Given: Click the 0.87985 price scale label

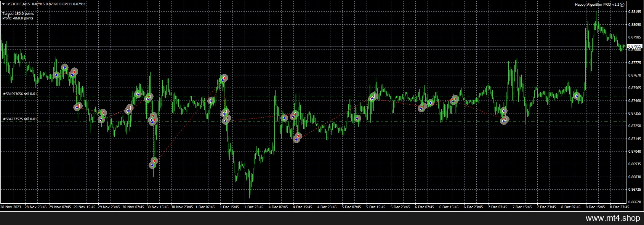Looking at the screenshot, I should point(634,37).
